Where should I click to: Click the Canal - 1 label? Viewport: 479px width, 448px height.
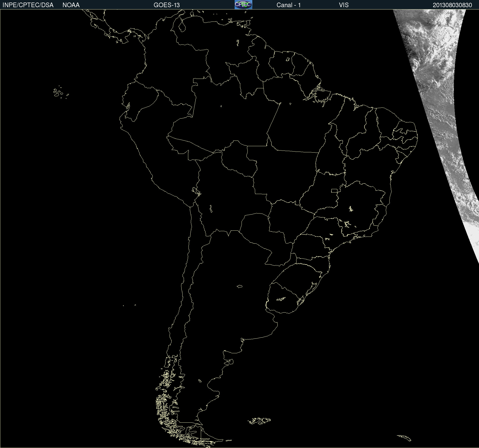pyautogui.click(x=288, y=5)
